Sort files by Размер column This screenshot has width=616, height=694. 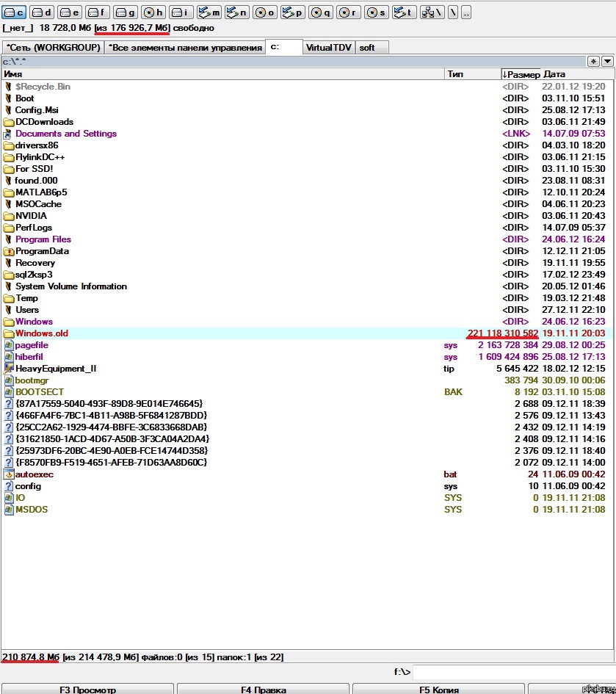pyautogui.click(x=521, y=74)
